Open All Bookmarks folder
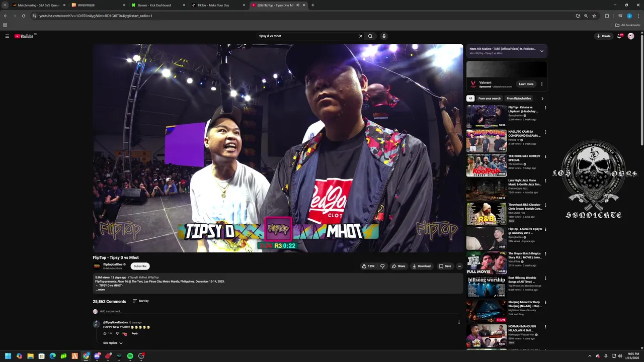The image size is (644, 362). click(x=628, y=25)
